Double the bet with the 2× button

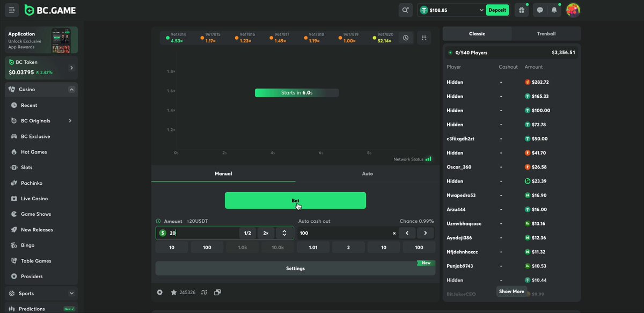[266, 233]
